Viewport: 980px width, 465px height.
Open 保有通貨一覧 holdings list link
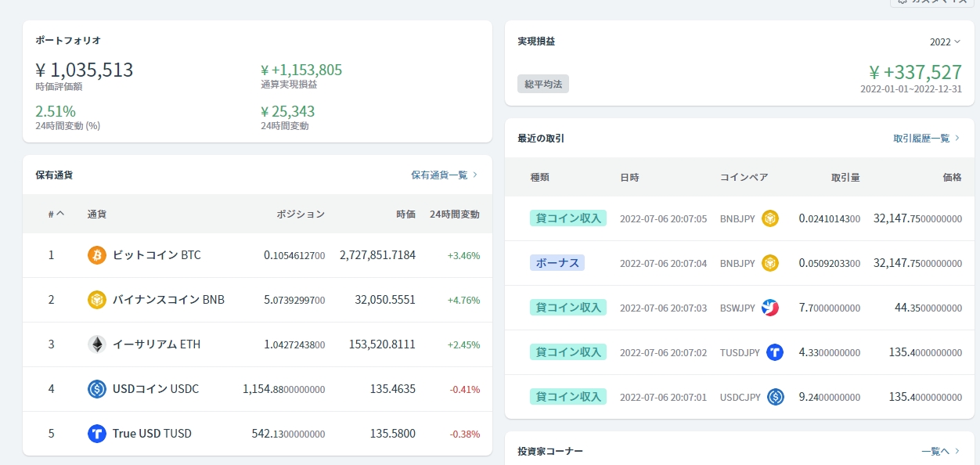pyautogui.click(x=444, y=175)
